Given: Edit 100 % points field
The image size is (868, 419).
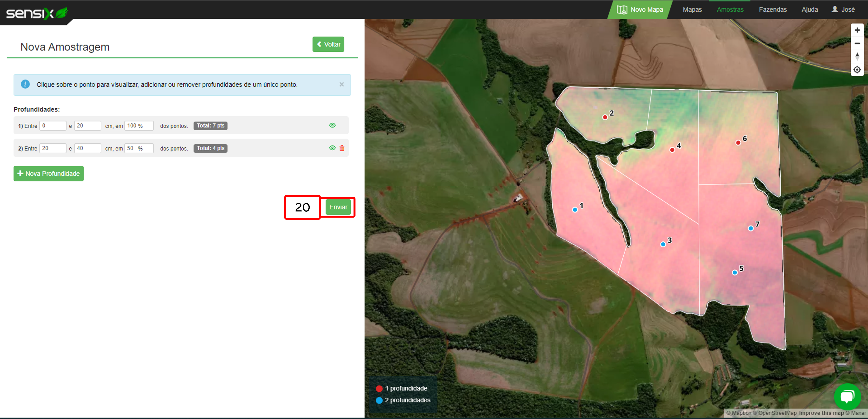Looking at the screenshot, I should coord(139,126).
